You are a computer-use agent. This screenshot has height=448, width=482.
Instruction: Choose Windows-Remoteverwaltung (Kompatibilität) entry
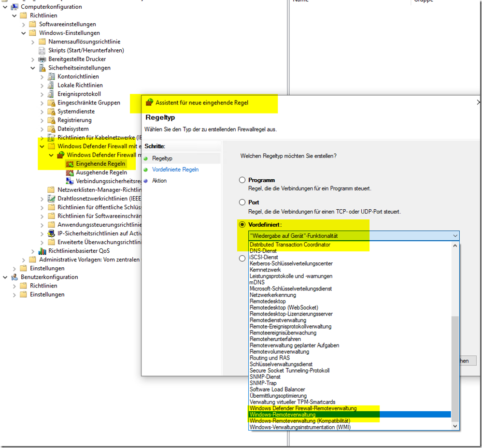(350, 421)
